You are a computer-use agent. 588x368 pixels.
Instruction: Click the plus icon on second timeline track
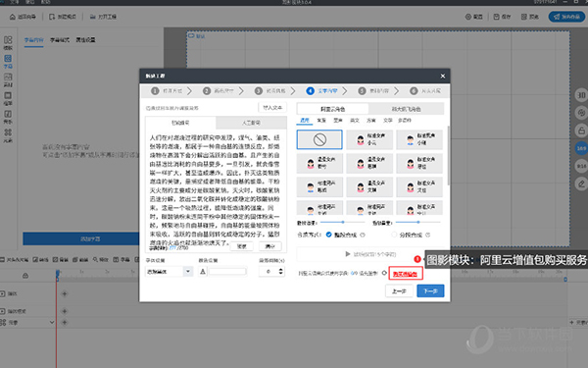pos(65,311)
